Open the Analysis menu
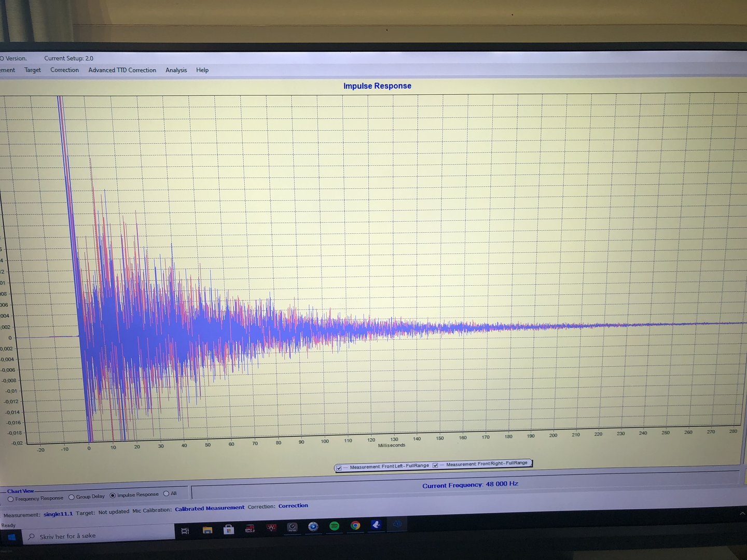This screenshot has height=560, width=747. pyautogui.click(x=176, y=70)
